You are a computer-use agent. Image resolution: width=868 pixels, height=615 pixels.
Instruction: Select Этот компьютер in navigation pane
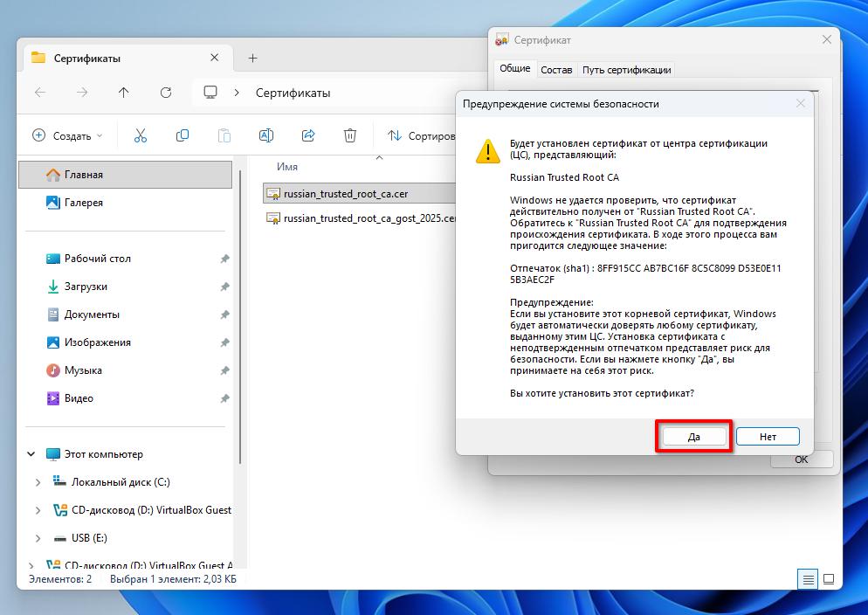coord(104,454)
